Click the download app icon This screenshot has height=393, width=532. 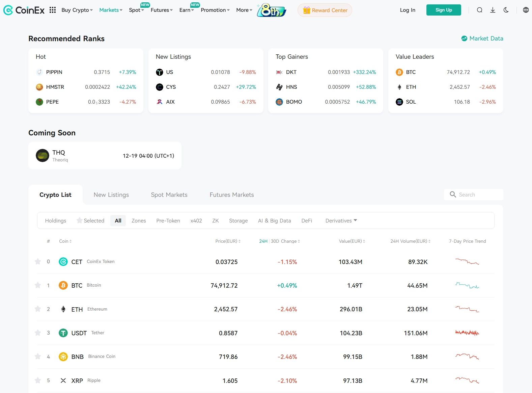point(493,10)
